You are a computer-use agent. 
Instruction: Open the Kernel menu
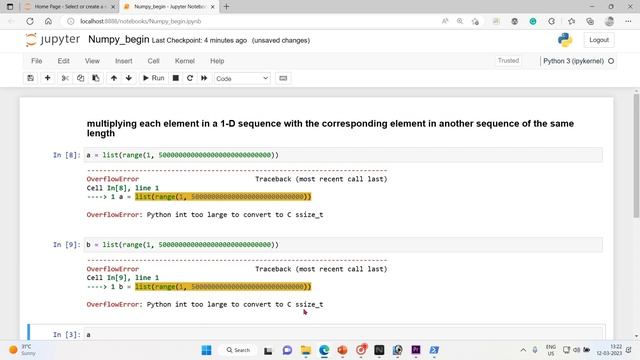[x=184, y=61]
